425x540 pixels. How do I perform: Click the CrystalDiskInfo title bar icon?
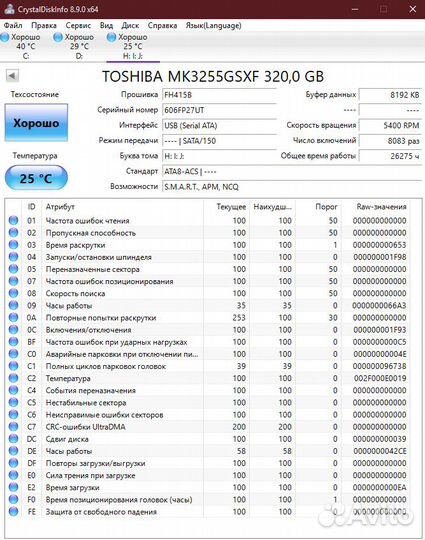tap(9, 9)
